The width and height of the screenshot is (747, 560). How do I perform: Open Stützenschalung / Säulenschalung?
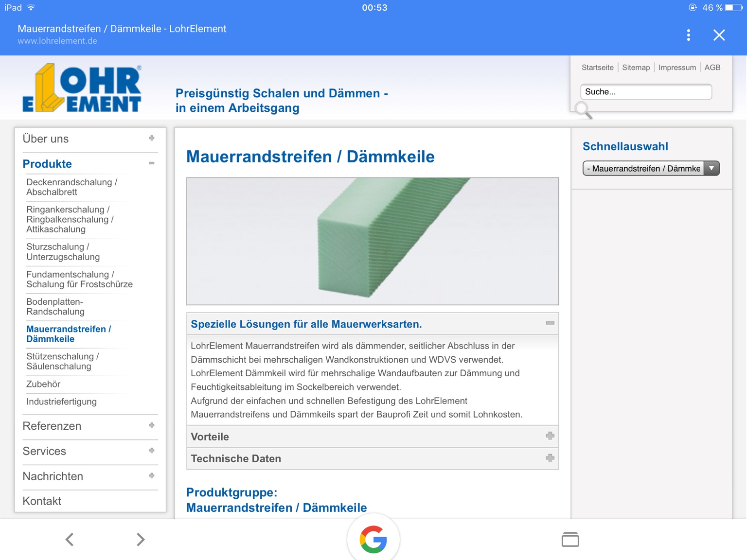(x=63, y=361)
